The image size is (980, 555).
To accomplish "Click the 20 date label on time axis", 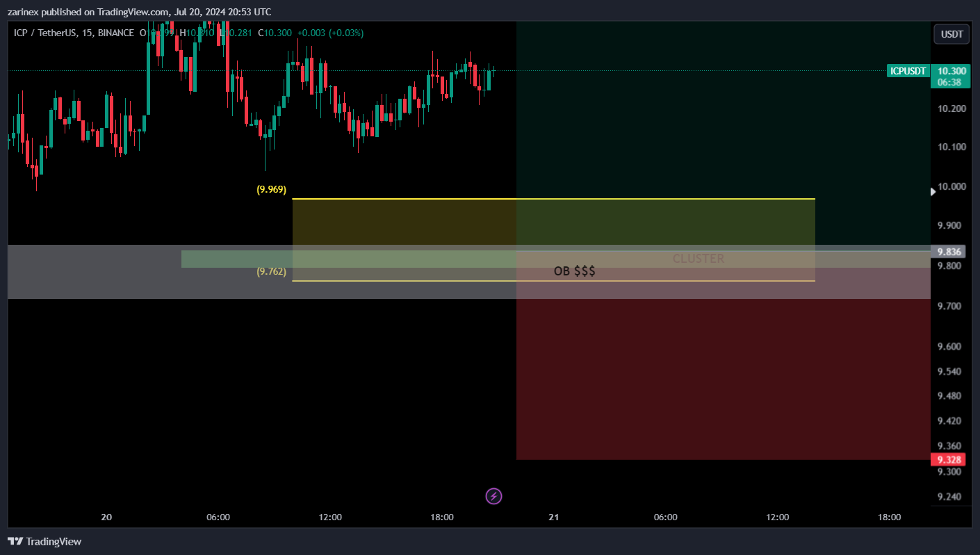I will pos(106,517).
